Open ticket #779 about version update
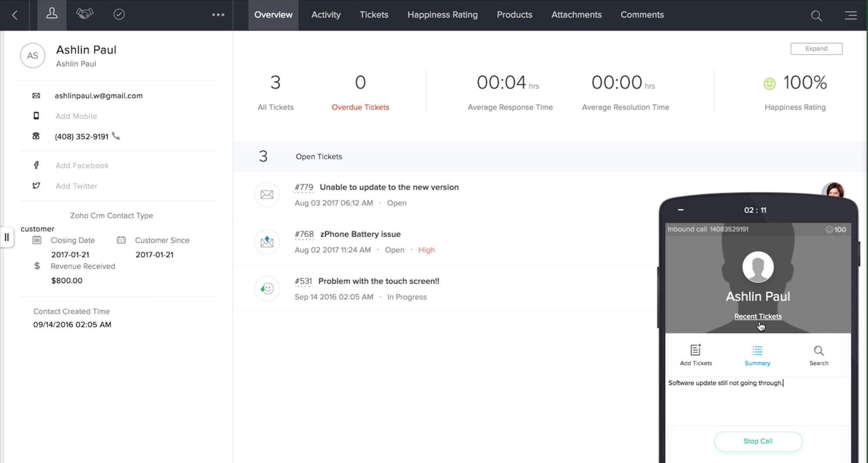 (389, 187)
